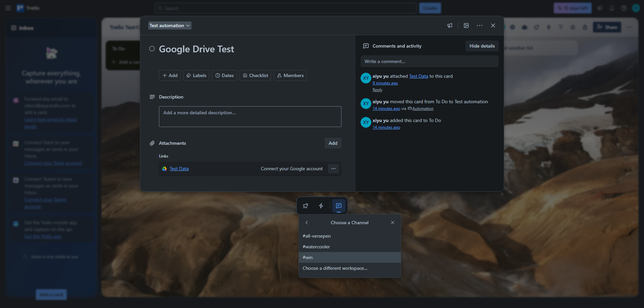Click the Write a comment field
Image resolution: width=644 pixels, height=308 pixels.
click(430, 61)
